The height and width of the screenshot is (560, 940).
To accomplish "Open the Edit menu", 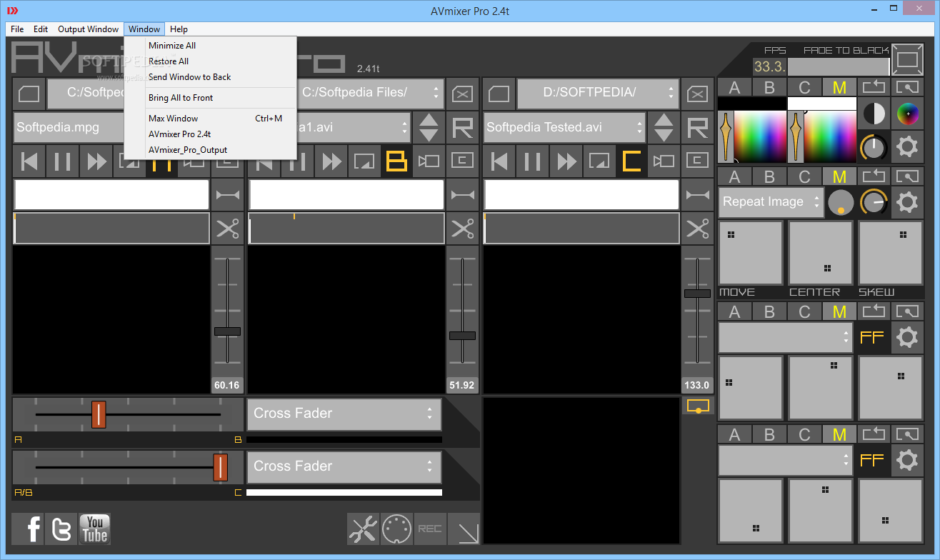I will coord(41,29).
